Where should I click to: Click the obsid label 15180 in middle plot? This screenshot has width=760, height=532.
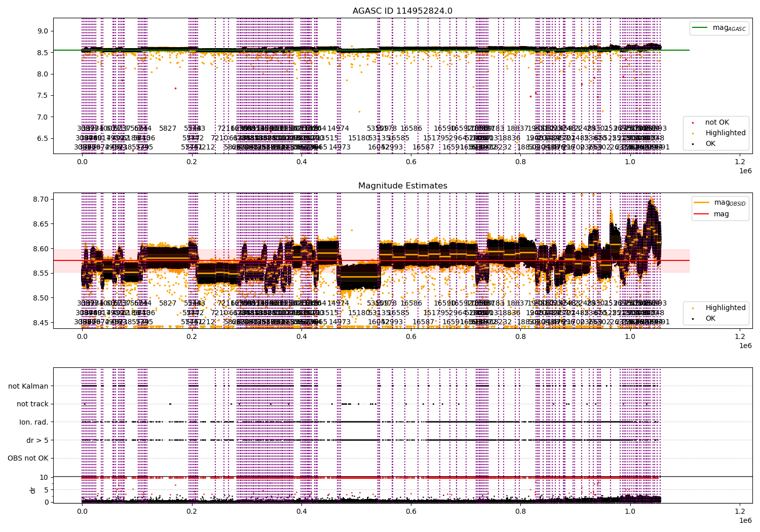point(359,313)
